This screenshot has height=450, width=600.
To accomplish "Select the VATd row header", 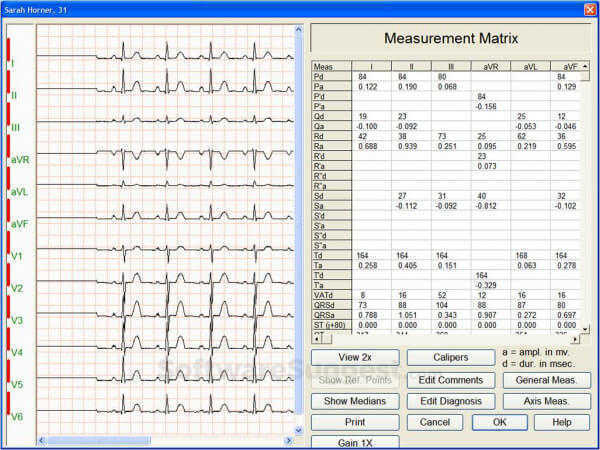I will (332, 295).
